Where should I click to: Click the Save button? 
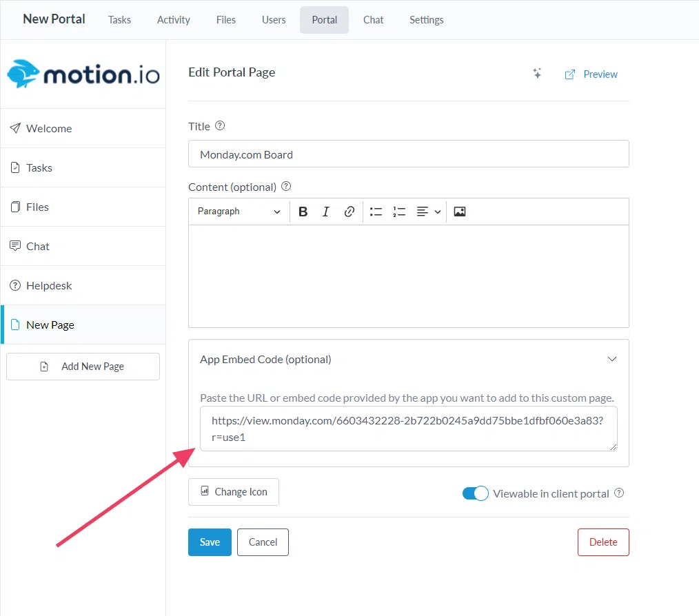pos(210,542)
